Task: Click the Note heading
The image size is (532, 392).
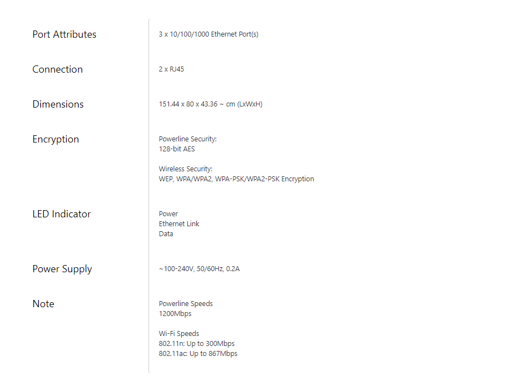Action: pyautogui.click(x=43, y=304)
